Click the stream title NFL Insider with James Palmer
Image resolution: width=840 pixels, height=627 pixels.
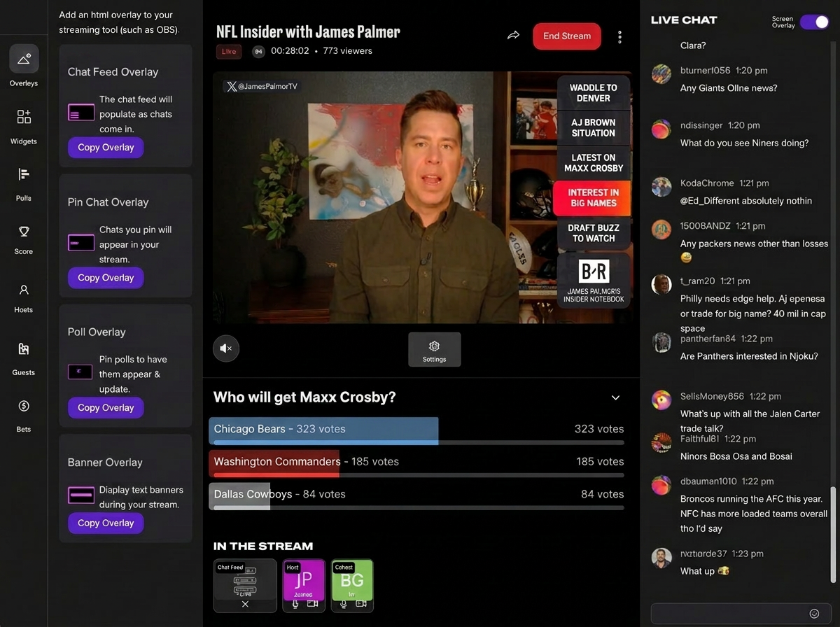click(x=309, y=31)
